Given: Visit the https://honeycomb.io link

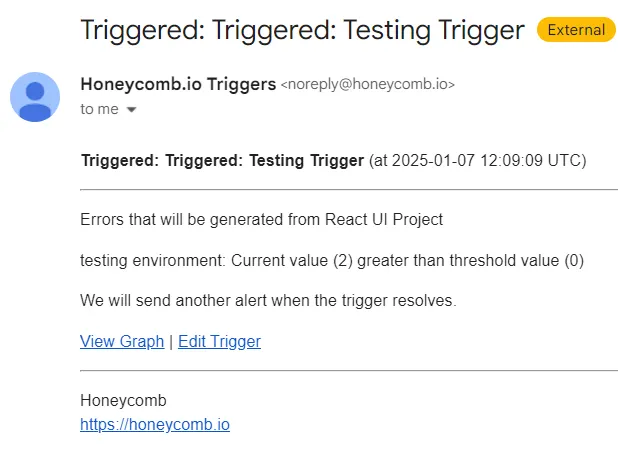Looking at the screenshot, I should [155, 424].
